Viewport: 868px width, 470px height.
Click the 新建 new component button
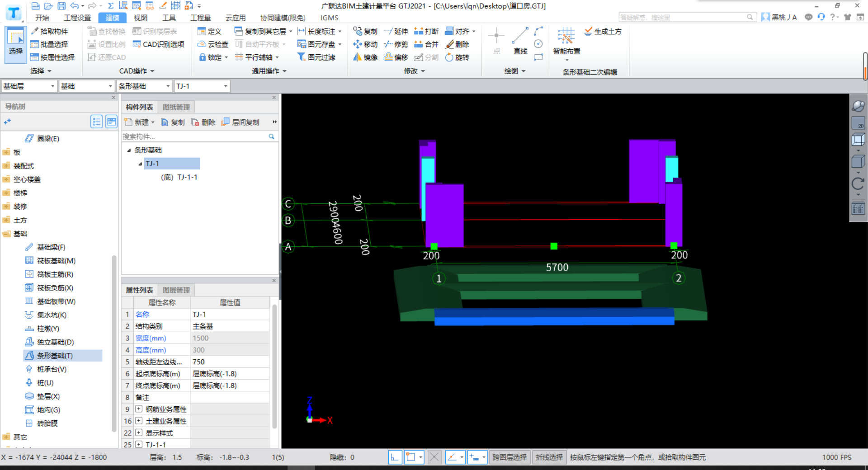tap(139, 122)
